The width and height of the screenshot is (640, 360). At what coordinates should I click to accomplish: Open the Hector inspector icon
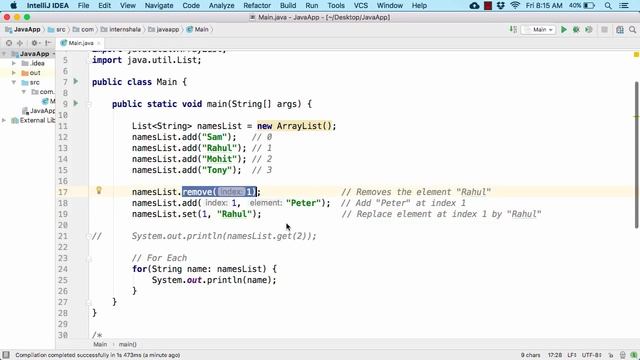622,355
